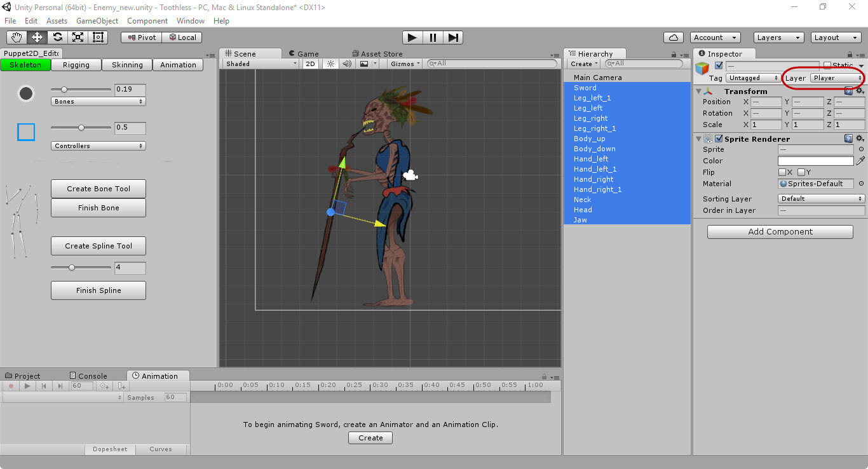
Task: Toggle scene audio in the Scene view
Action: coord(346,64)
